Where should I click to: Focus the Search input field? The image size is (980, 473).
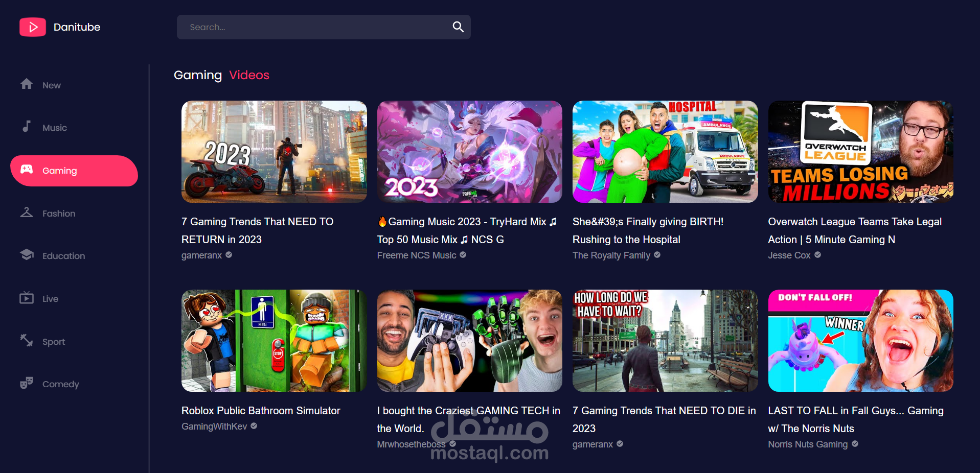coord(324,27)
